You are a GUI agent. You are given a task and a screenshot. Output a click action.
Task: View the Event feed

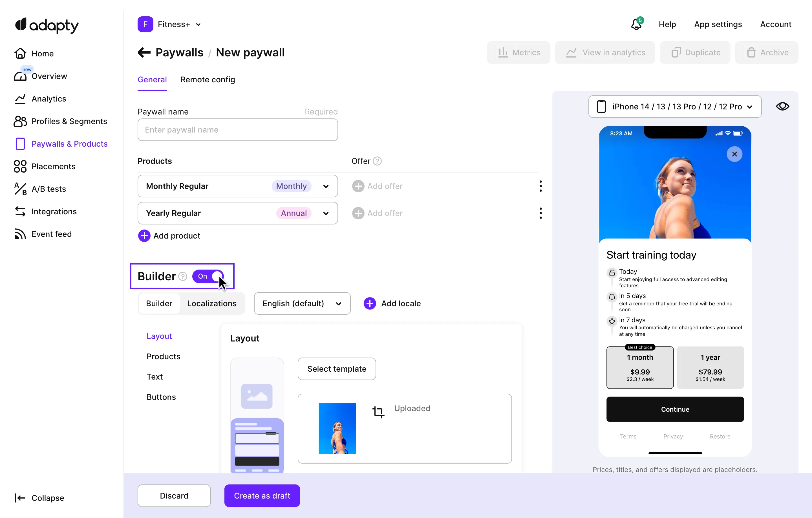(x=52, y=234)
